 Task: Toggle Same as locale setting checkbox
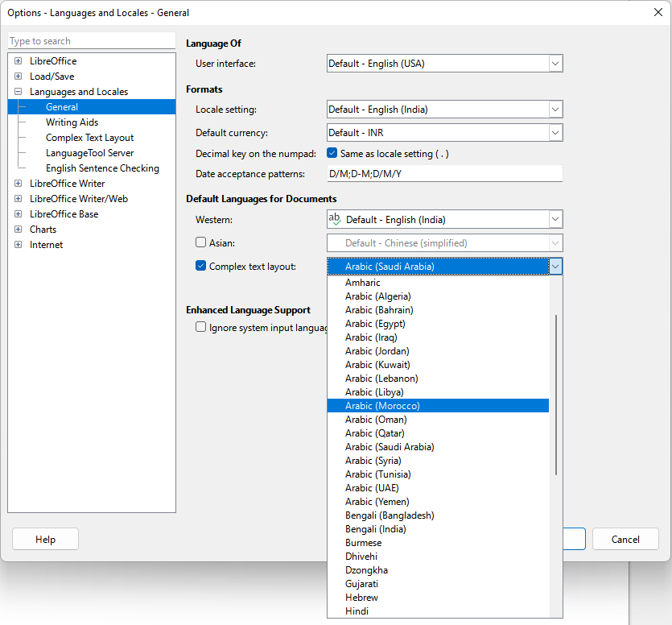332,153
